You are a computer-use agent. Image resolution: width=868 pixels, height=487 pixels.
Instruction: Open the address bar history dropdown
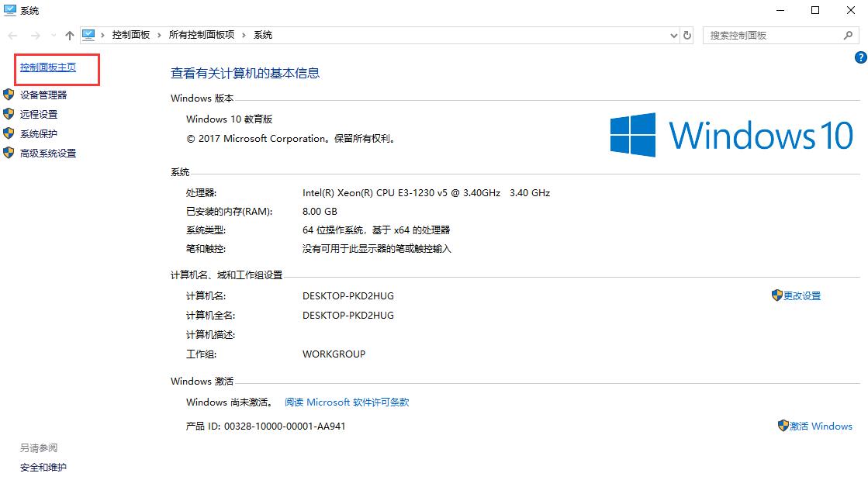674,36
